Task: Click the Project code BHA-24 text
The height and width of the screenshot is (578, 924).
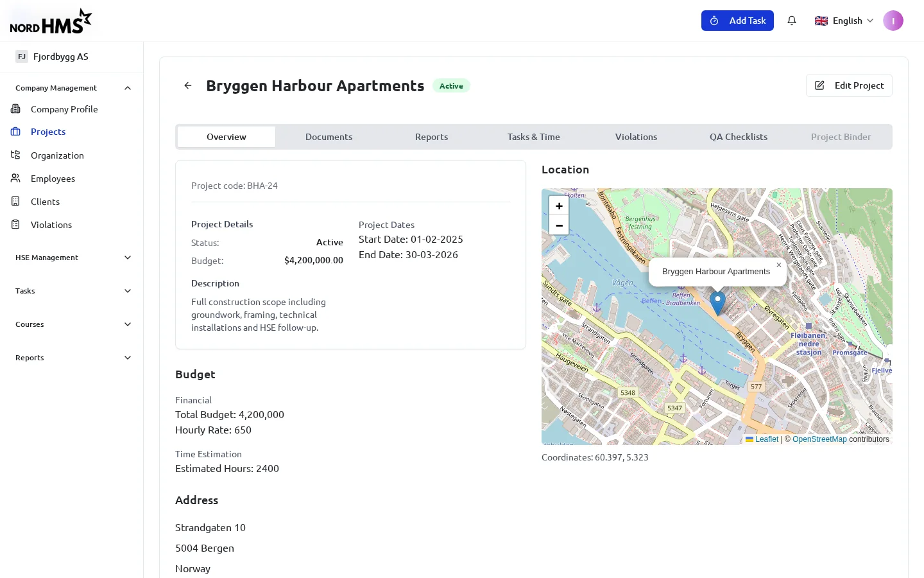Action: point(234,186)
